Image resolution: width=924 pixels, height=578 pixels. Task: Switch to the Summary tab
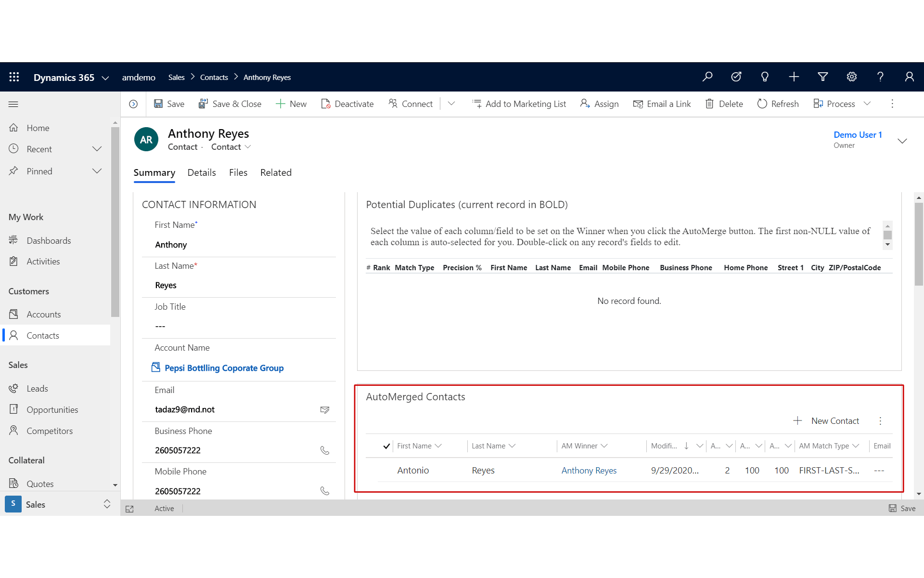154,173
